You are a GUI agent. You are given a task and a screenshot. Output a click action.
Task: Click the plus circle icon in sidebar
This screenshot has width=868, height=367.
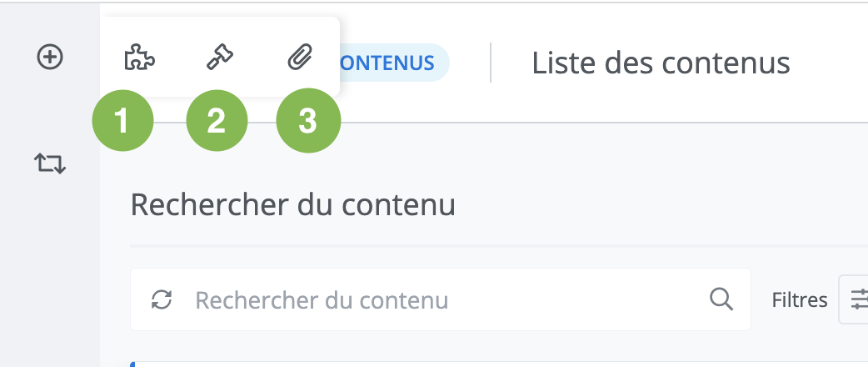(50, 57)
